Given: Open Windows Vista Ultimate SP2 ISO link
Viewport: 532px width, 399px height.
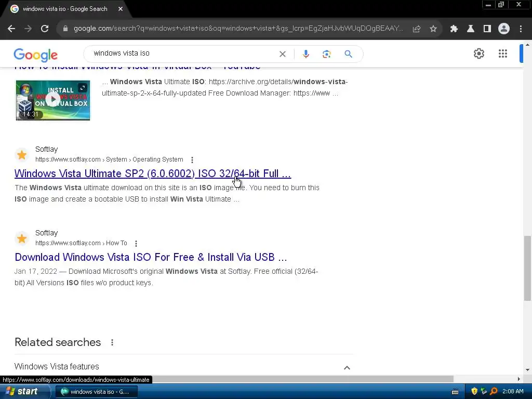Looking at the screenshot, I should 153,174.
